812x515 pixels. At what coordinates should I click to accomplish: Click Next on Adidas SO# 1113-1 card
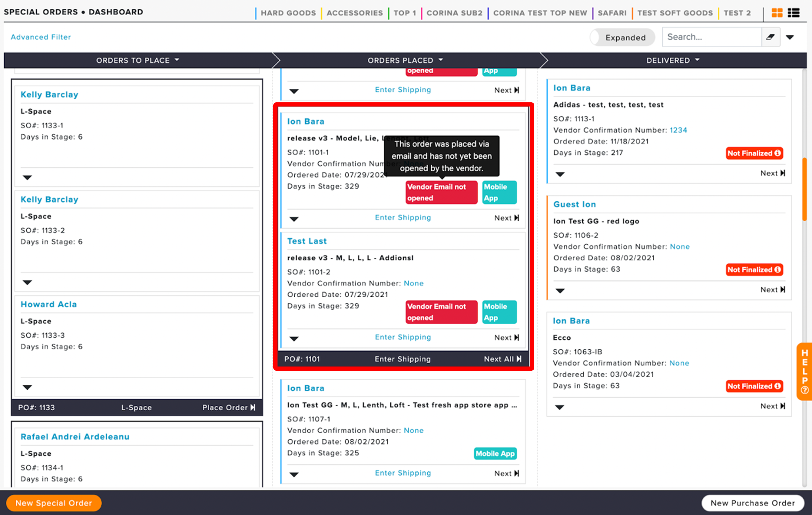(773, 173)
